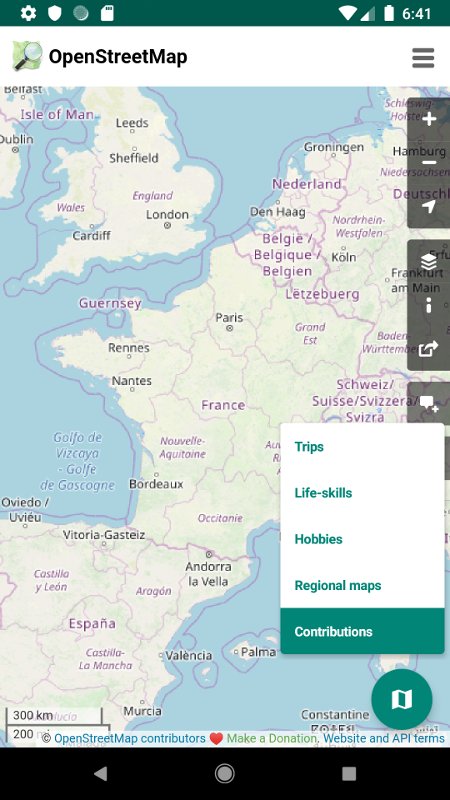Zoom in with the plus button
The height and width of the screenshot is (800, 450).
pos(429,119)
